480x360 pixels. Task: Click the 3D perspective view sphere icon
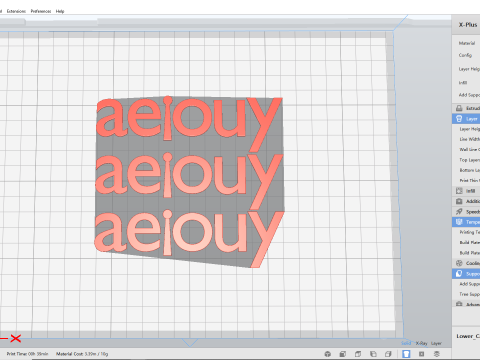pyautogui.click(x=328, y=354)
